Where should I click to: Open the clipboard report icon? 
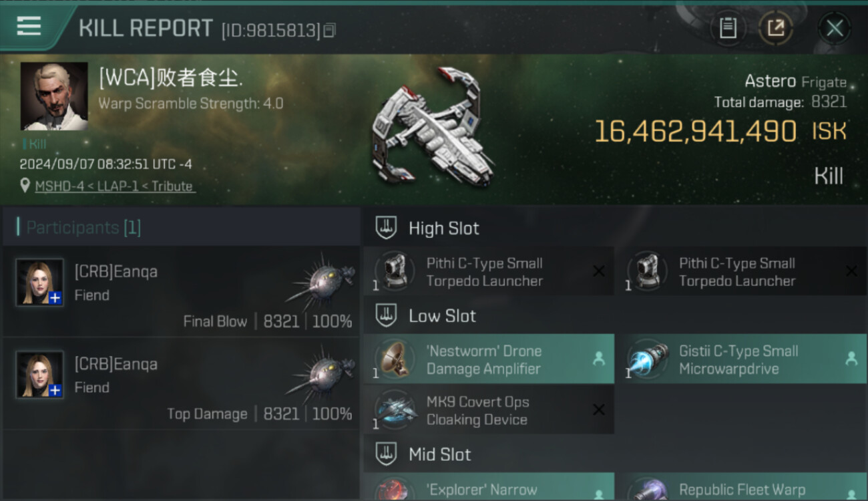click(x=728, y=28)
